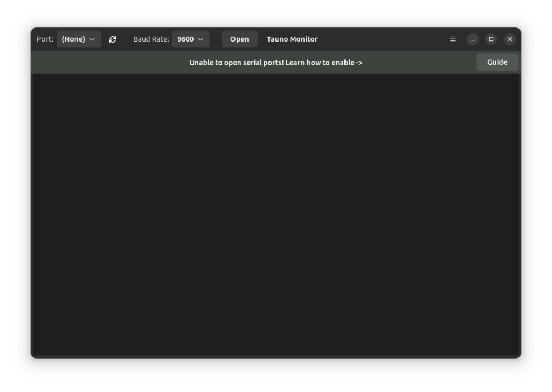Screen dimensions: 552x392
Task: Open the Guide for enabling serial ports
Action: [x=496, y=63]
